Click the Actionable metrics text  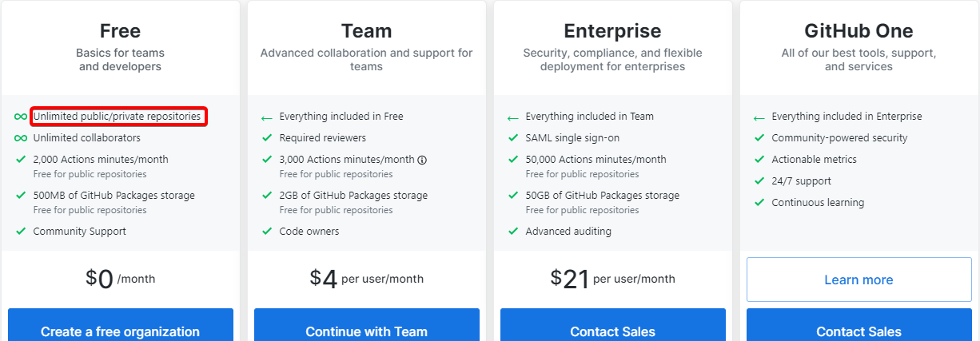(x=814, y=160)
